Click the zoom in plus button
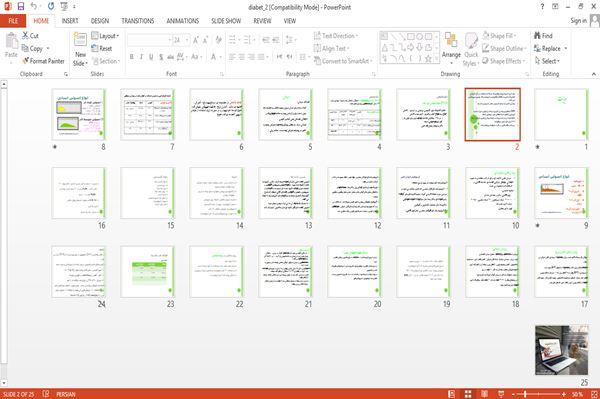Image resolution: width=600 pixels, height=399 pixels. 564,394
